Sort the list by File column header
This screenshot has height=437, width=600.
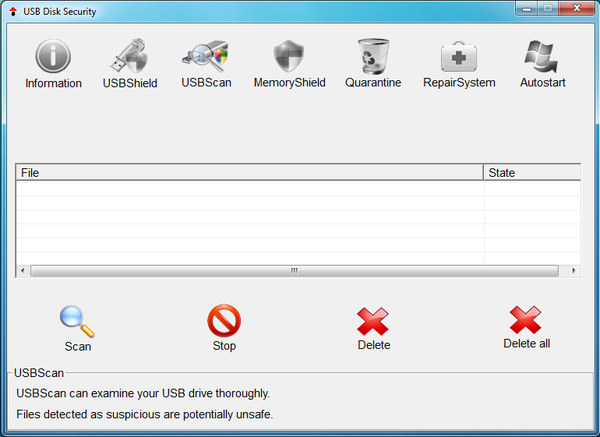point(249,173)
